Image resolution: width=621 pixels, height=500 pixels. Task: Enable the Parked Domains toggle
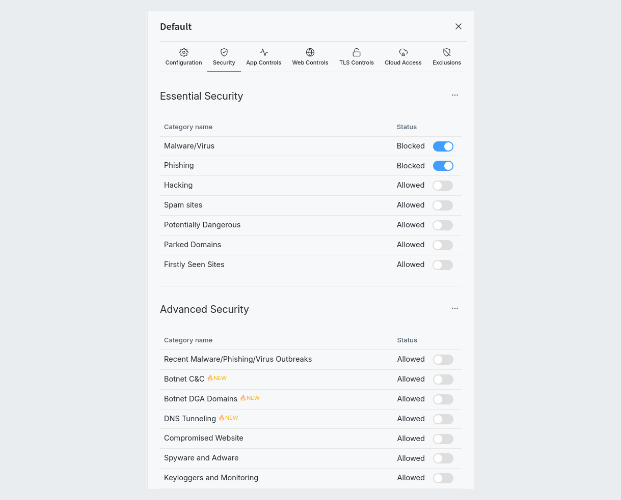click(x=443, y=245)
